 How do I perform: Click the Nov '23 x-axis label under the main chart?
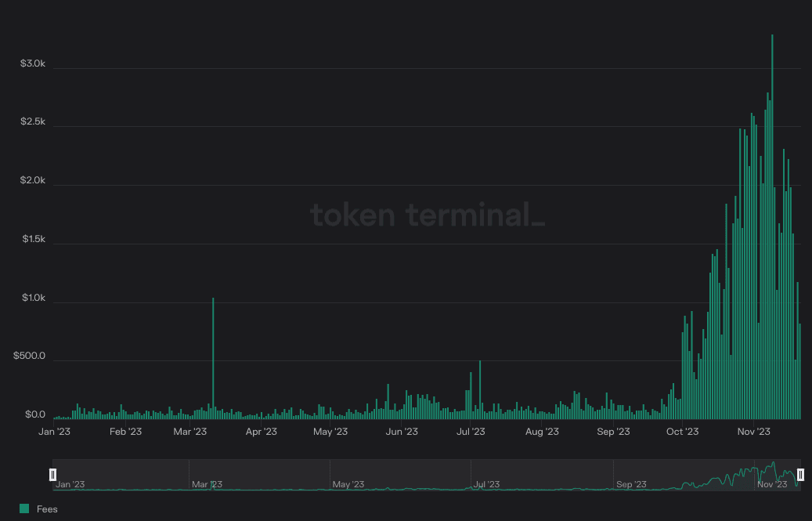coord(753,432)
